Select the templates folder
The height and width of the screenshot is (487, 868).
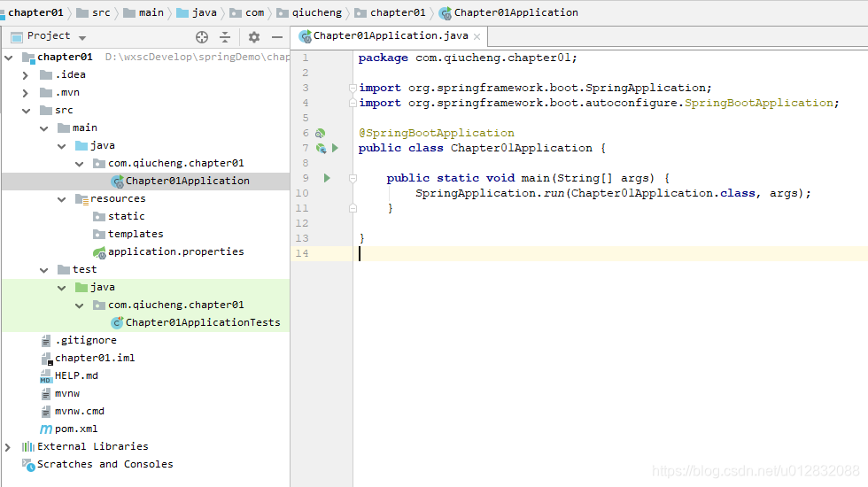coord(136,234)
